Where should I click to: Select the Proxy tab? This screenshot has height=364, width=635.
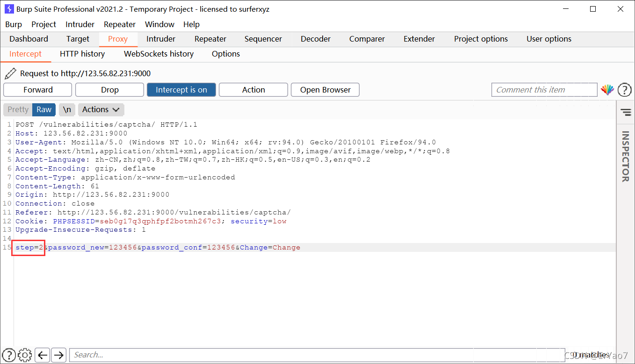[x=118, y=39]
